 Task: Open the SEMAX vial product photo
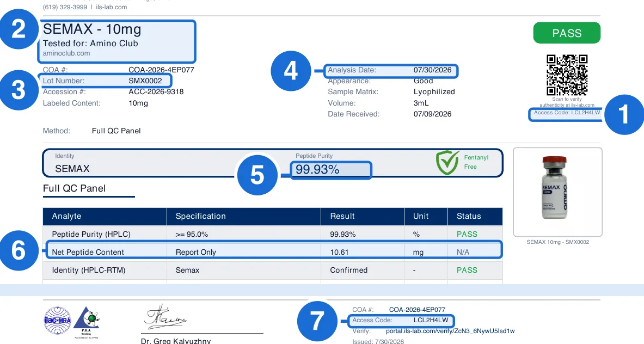coord(558,192)
